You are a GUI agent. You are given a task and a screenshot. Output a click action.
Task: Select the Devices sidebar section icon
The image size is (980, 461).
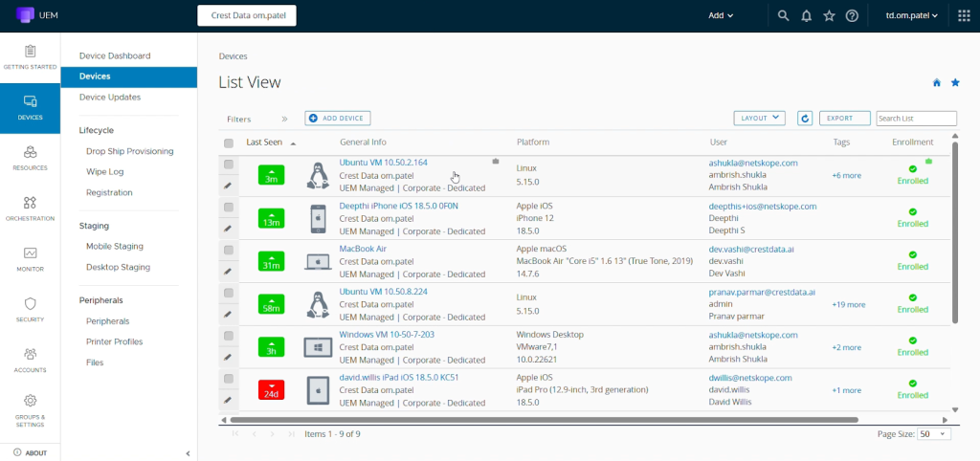pyautogui.click(x=30, y=101)
